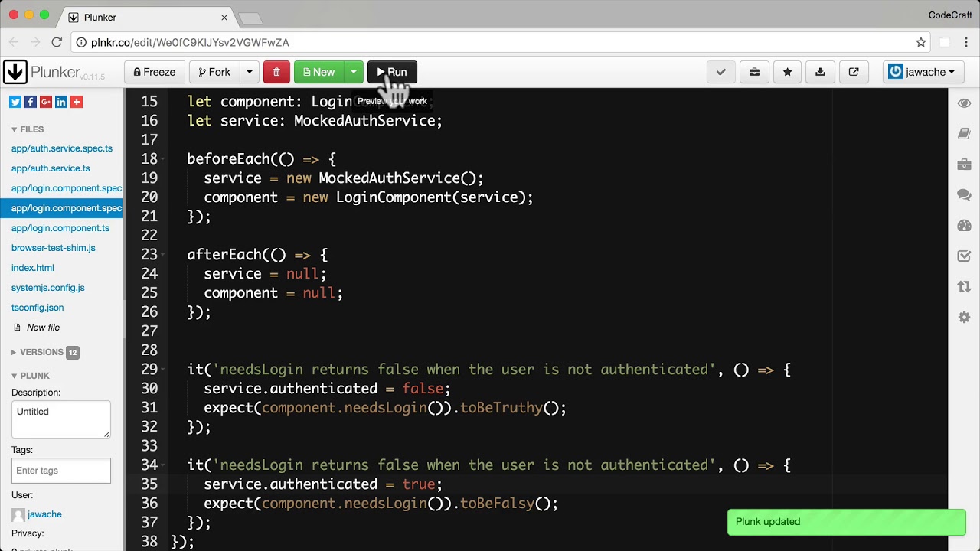
Task: Open jawache user dropdown menu
Action: (x=922, y=72)
